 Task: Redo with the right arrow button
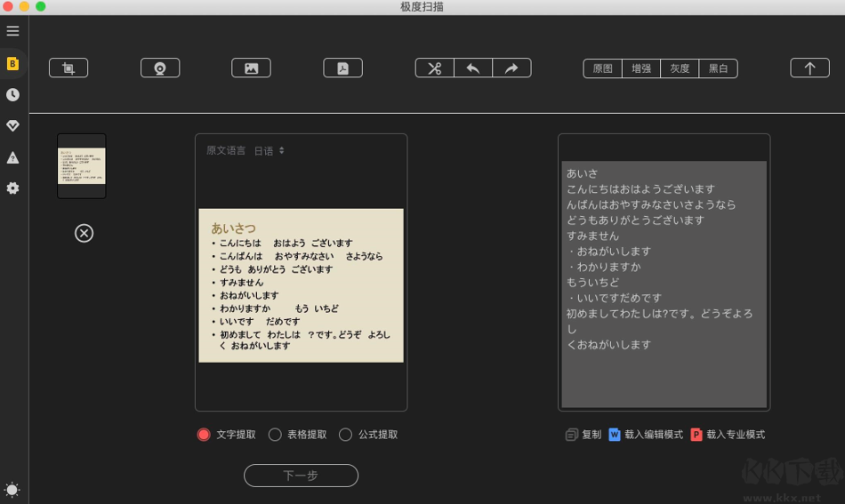(512, 68)
